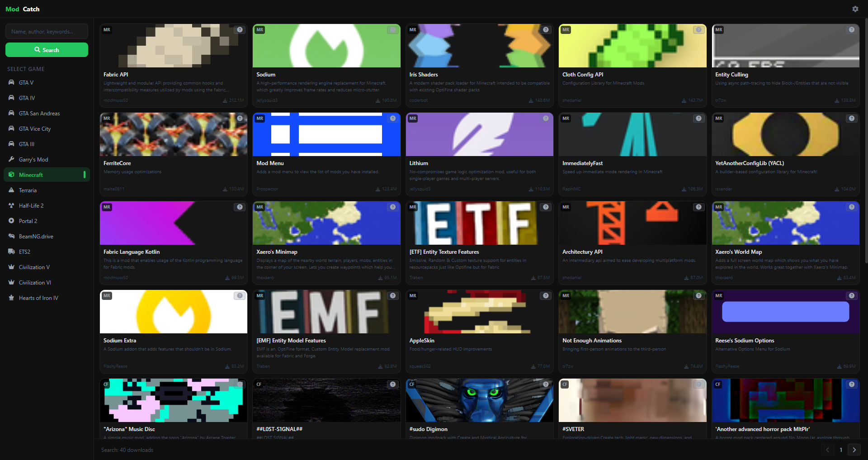Click author 'RaphiMC' on ImmediatelyFast card
The height and width of the screenshot is (460, 868).
571,189
